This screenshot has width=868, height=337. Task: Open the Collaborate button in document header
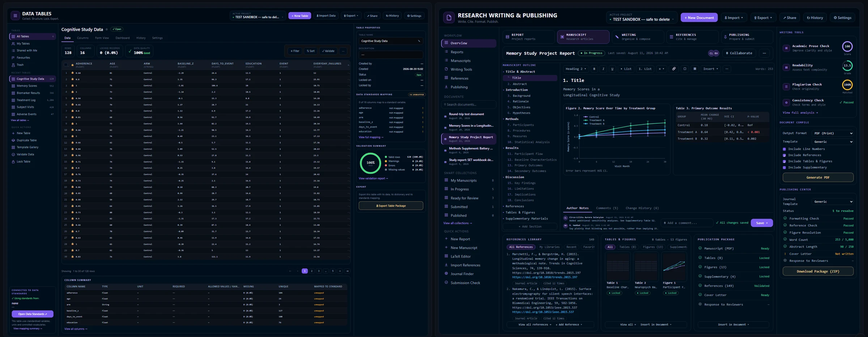coord(739,53)
